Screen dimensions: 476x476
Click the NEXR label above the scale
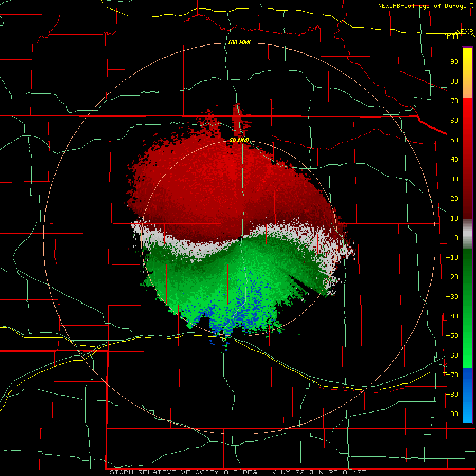coord(465,32)
